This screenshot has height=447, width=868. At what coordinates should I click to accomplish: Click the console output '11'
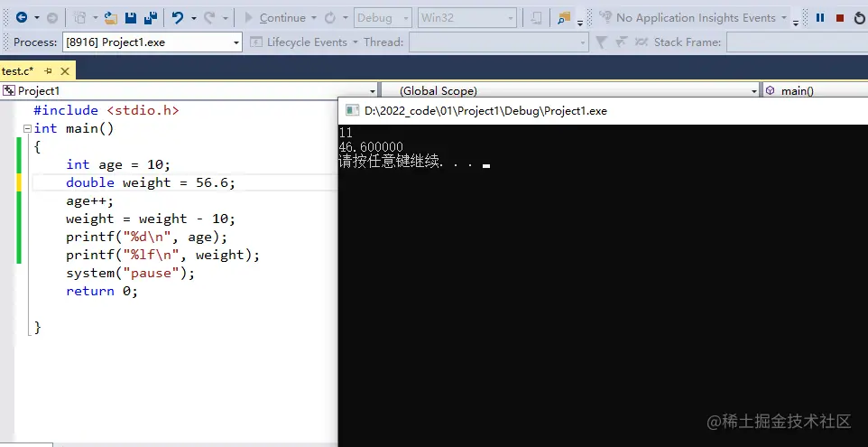345,133
